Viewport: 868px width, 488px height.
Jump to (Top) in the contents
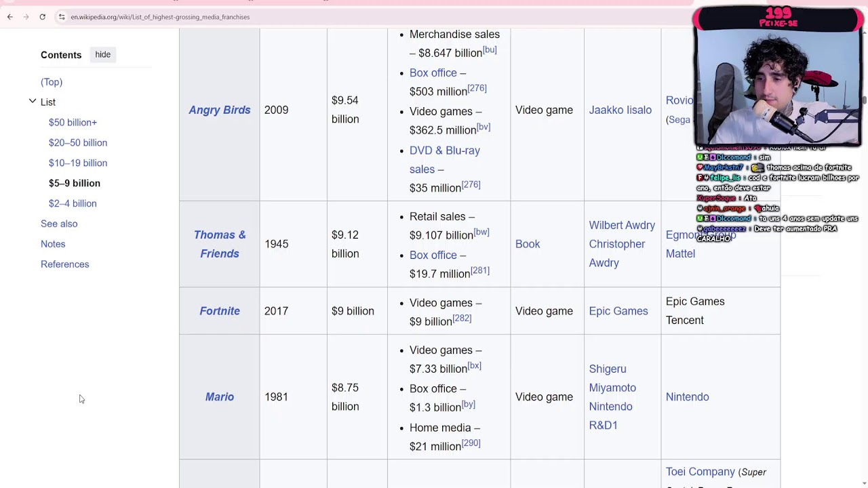[x=52, y=82]
